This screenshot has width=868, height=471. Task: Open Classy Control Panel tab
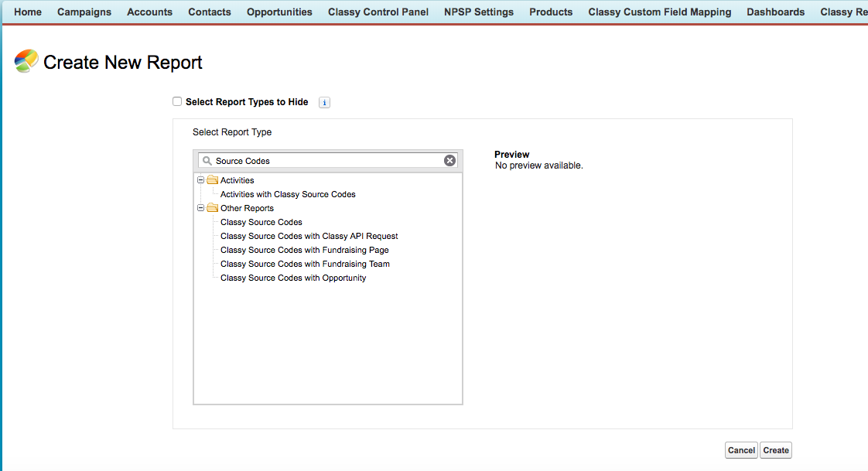[x=378, y=12]
